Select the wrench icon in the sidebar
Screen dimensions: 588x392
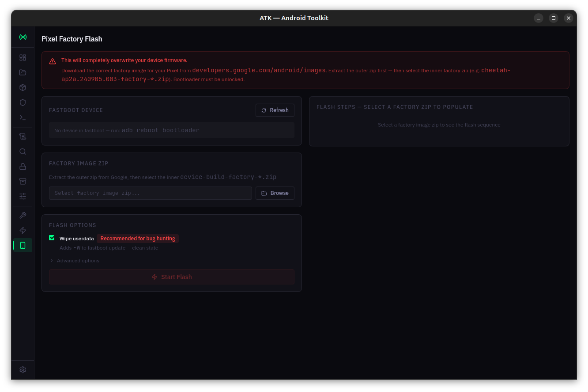(23, 216)
